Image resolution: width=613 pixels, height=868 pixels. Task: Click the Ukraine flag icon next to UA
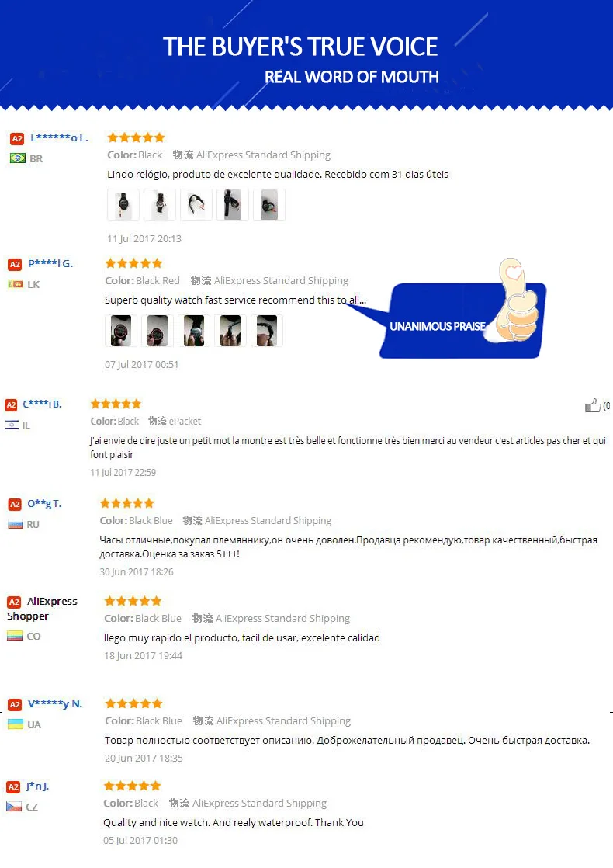point(16,724)
